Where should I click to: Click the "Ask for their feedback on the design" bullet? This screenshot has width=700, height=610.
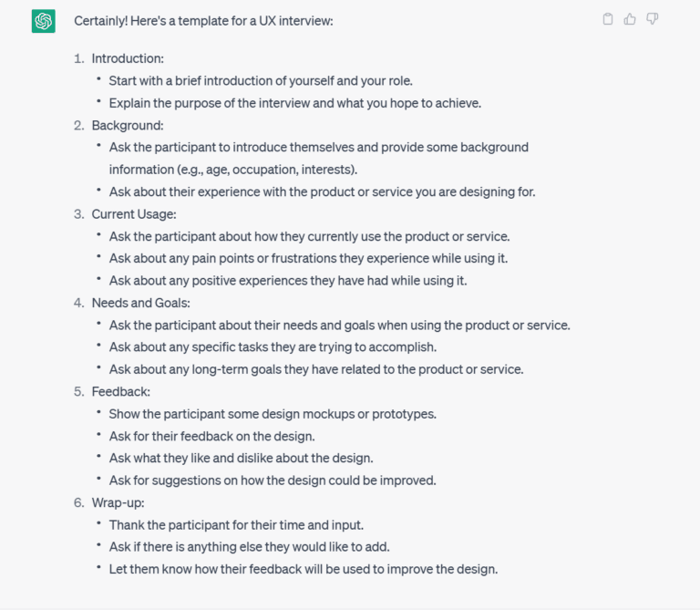click(x=212, y=436)
